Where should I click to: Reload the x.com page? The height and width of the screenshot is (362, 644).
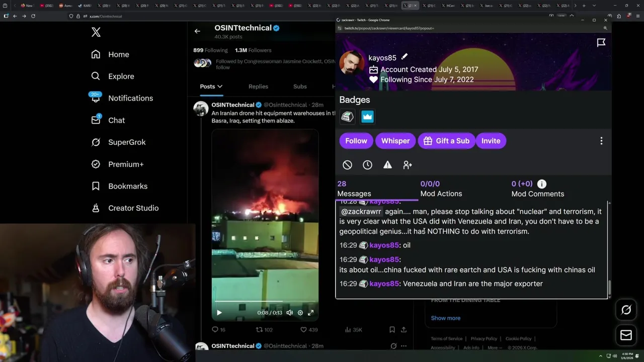33,16
